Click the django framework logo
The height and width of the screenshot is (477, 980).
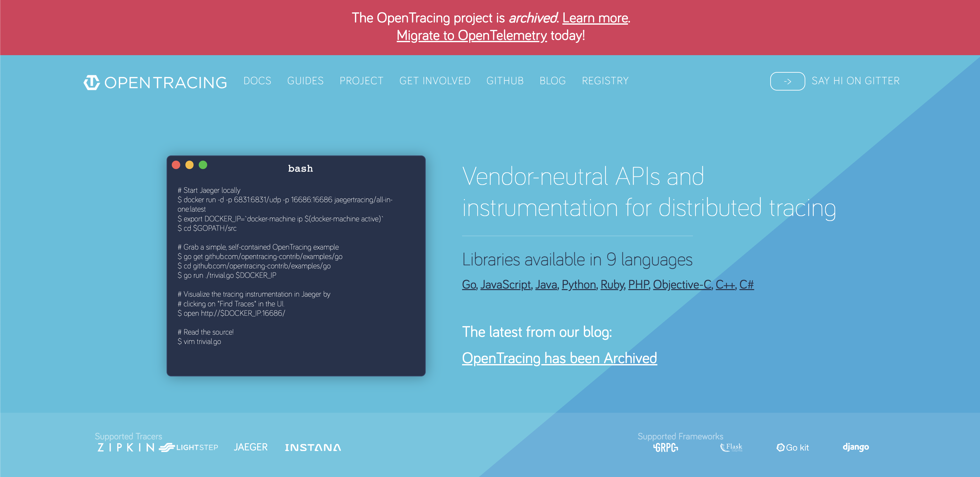pyautogui.click(x=855, y=446)
